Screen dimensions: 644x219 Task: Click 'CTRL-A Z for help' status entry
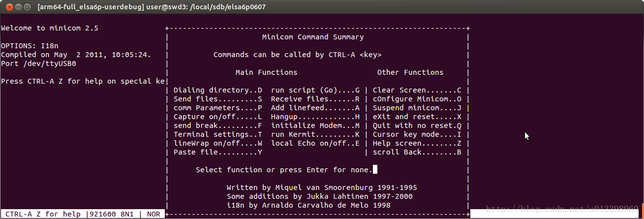click(43, 214)
